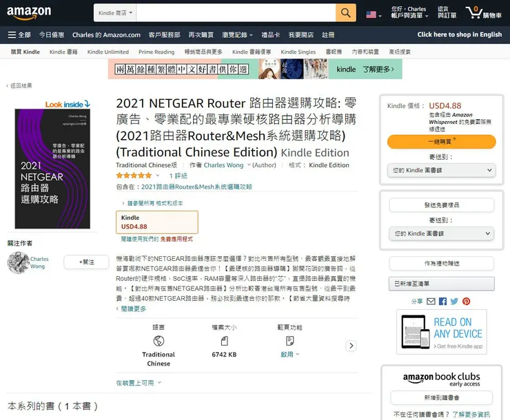Click give as gift button

(x=441, y=264)
